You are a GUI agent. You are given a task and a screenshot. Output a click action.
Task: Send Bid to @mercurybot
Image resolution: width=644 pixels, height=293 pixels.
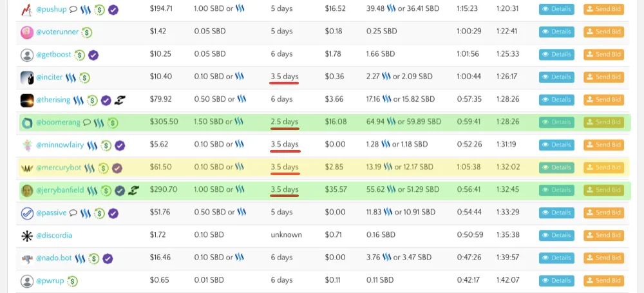coord(604,167)
